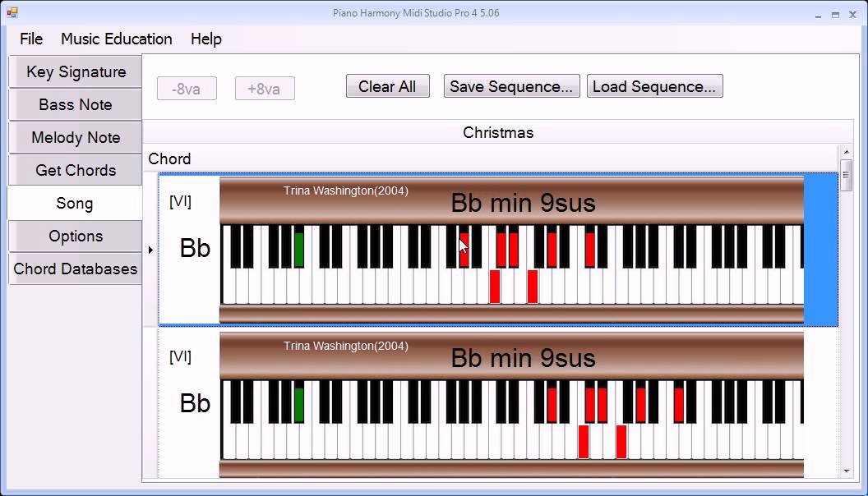
Task: Click the -8va octave down button
Action: [x=187, y=89]
